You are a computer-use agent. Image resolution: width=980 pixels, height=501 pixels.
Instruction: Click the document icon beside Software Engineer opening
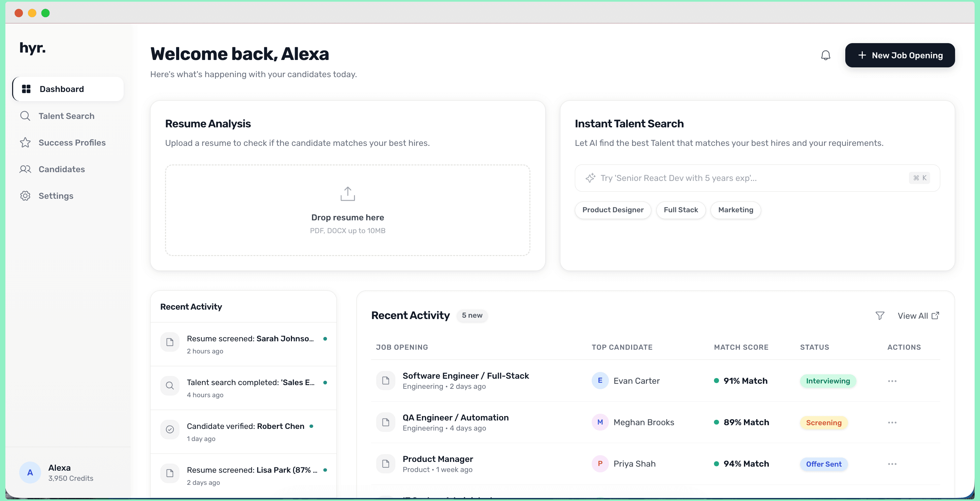[385, 380]
